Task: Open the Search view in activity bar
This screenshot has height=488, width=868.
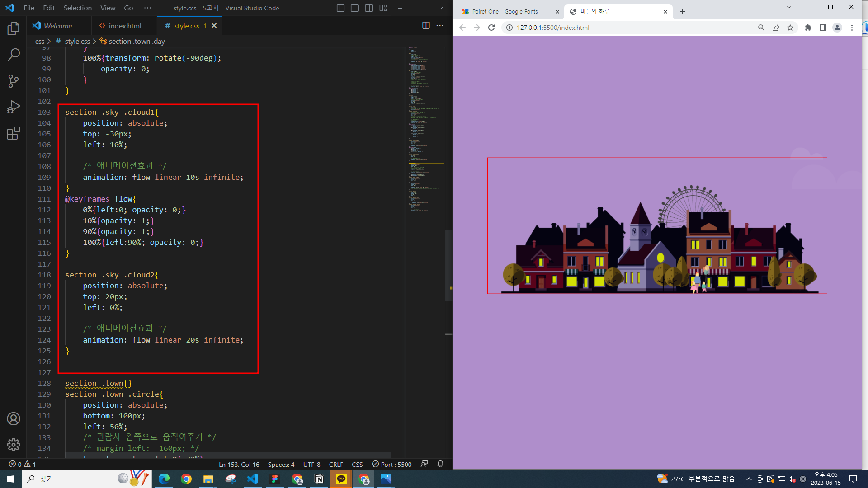Action: 14,55
